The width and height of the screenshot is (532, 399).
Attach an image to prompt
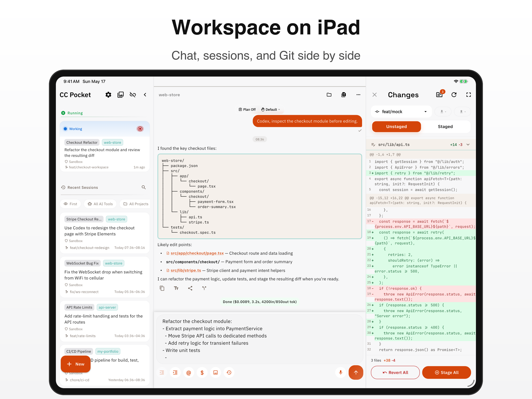[x=216, y=373]
